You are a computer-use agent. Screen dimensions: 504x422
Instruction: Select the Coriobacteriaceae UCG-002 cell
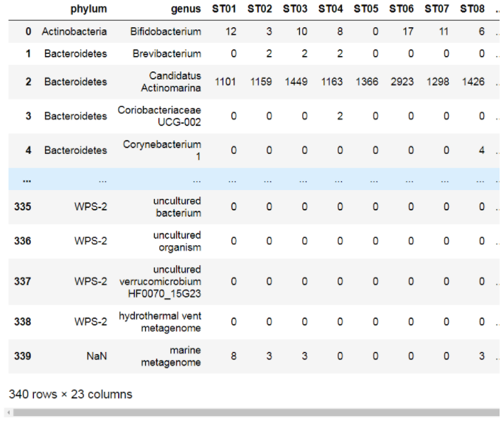[159, 116]
